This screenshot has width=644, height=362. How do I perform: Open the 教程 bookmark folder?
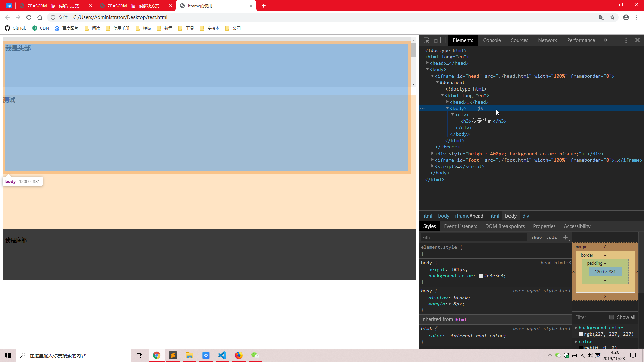coord(165,28)
